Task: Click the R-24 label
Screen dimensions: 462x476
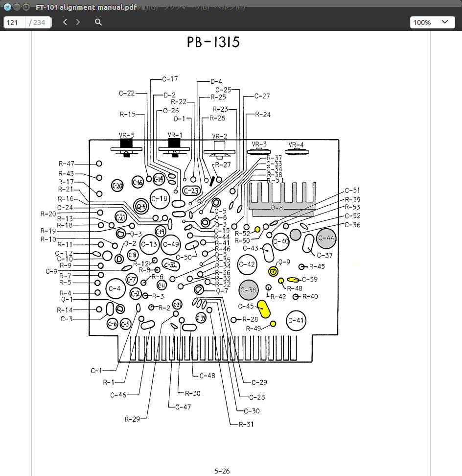Action: (263, 115)
